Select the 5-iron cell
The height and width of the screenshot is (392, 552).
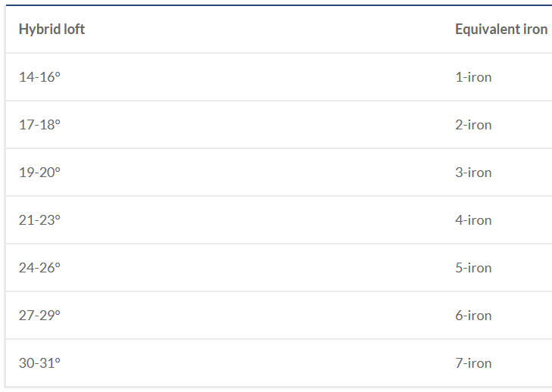pyautogui.click(x=473, y=268)
